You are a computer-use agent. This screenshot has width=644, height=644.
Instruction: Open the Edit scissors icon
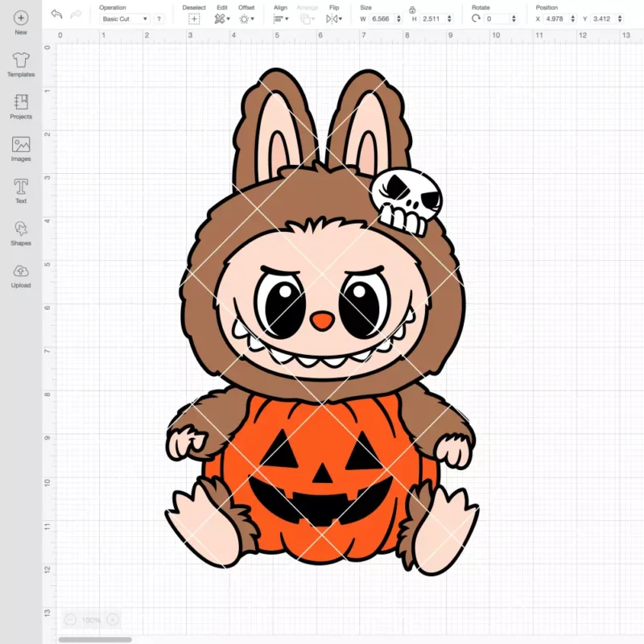click(x=220, y=19)
